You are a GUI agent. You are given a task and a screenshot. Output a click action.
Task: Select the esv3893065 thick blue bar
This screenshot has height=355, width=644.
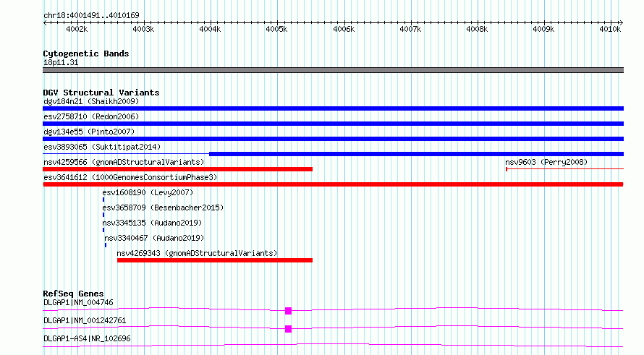click(x=417, y=154)
